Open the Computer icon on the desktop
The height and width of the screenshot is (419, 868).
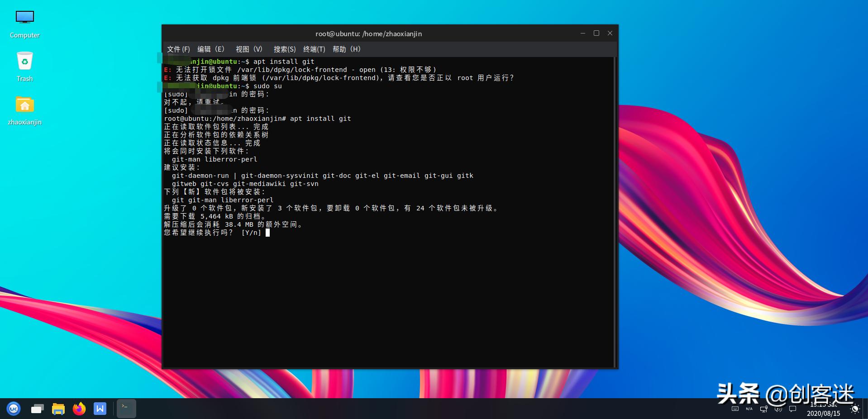pos(24,17)
